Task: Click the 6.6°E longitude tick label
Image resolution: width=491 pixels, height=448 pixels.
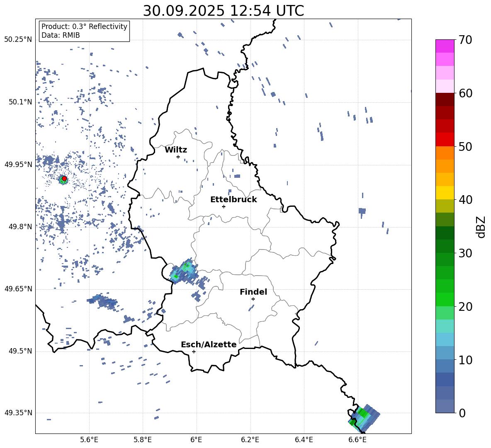Action: point(357,440)
